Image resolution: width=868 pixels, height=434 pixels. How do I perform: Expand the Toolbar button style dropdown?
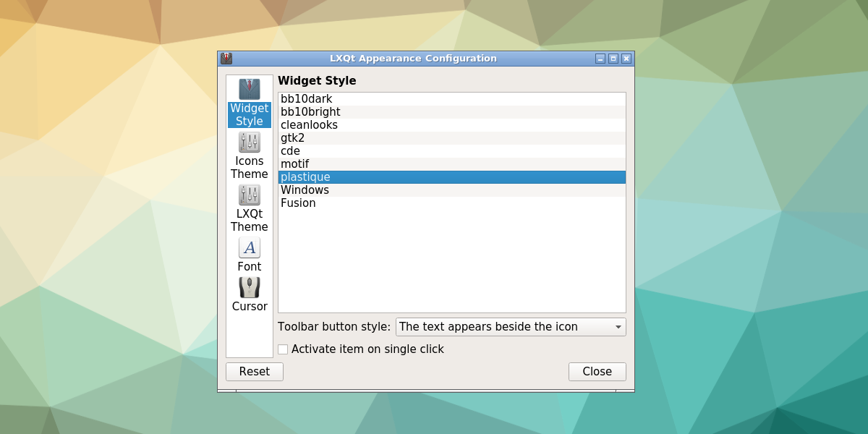pyautogui.click(x=511, y=327)
